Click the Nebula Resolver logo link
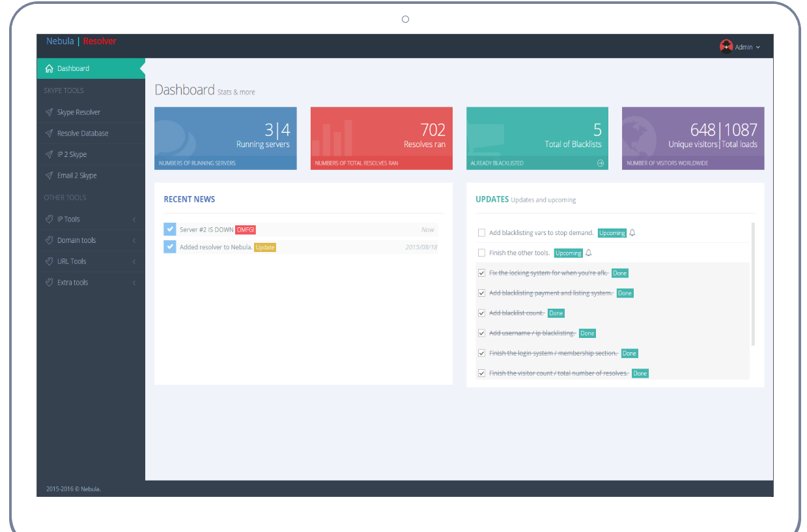This screenshot has width=807, height=532. (81, 41)
